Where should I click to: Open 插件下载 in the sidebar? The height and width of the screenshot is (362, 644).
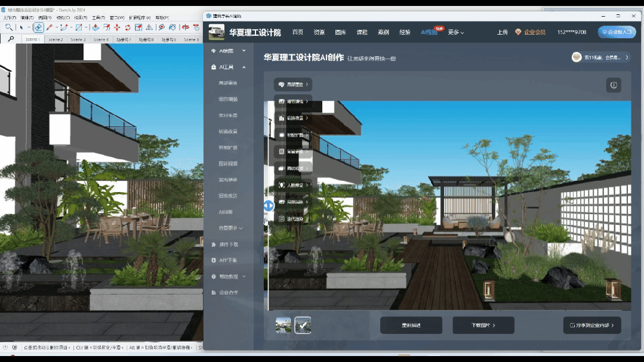tap(229, 244)
